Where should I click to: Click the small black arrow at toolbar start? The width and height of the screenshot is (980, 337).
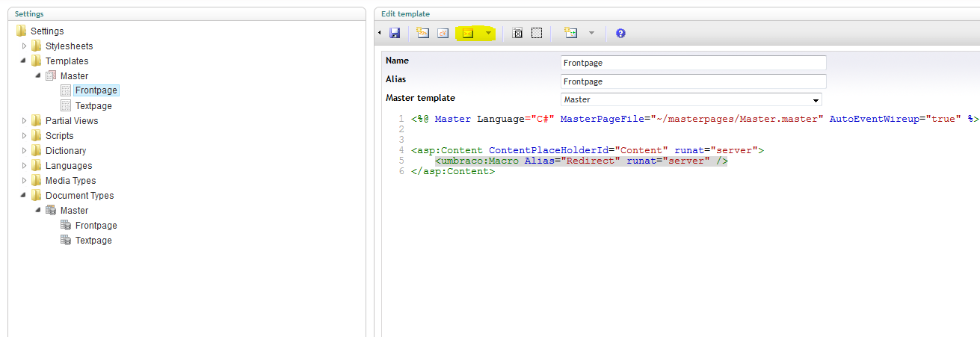[x=380, y=33]
